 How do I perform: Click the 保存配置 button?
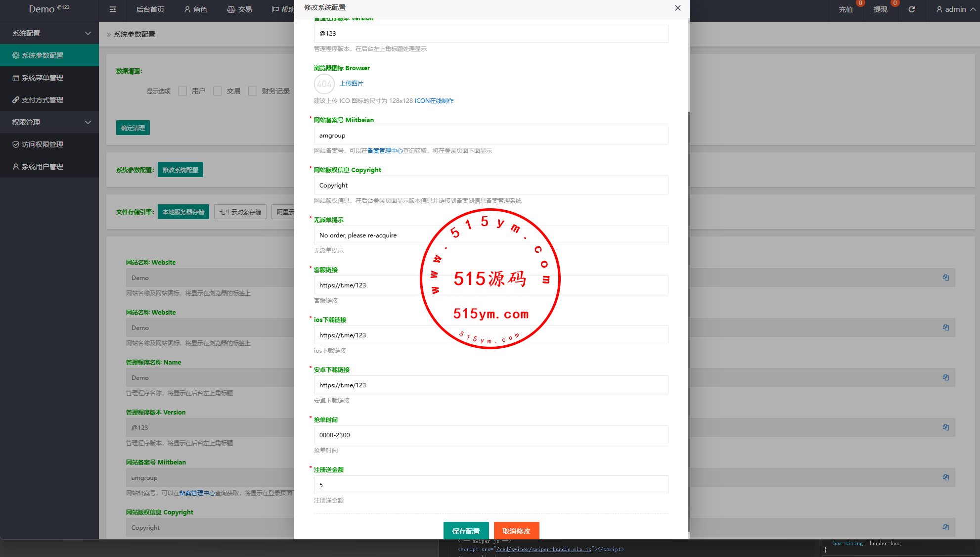pos(466,531)
